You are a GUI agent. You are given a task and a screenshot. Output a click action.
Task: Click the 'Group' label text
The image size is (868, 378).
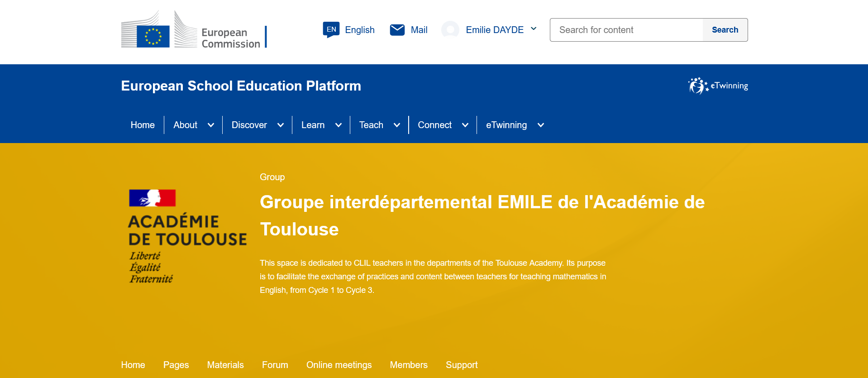[x=272, y=177]
